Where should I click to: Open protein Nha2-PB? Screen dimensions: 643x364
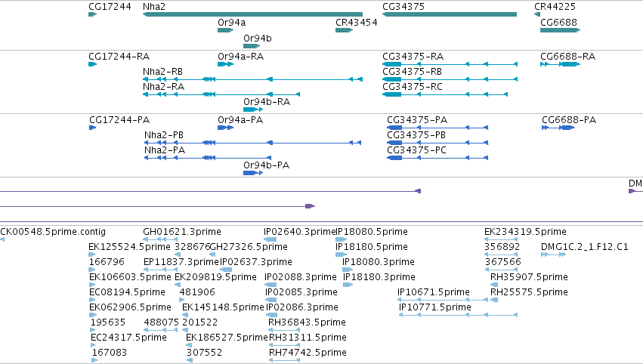164,135
